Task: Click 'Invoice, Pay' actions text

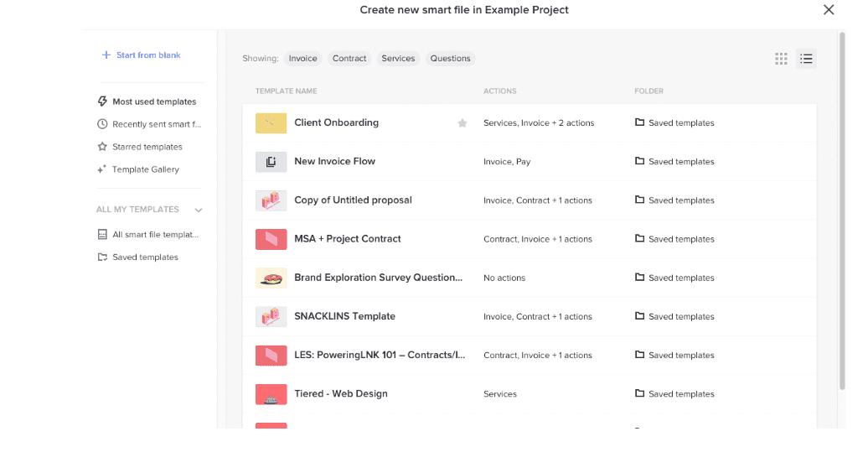Action: tap(507, 162)
